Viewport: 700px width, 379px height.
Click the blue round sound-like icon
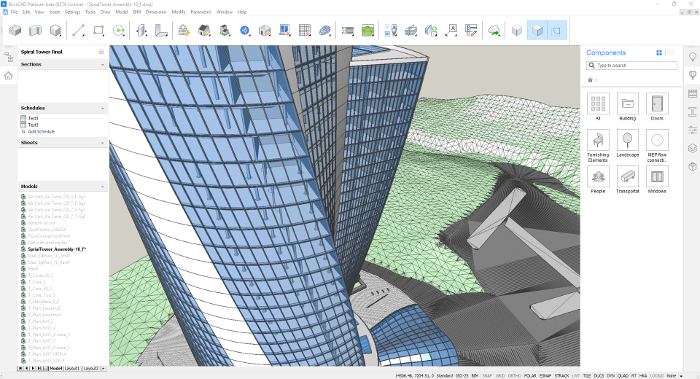(x=245, y=30)
